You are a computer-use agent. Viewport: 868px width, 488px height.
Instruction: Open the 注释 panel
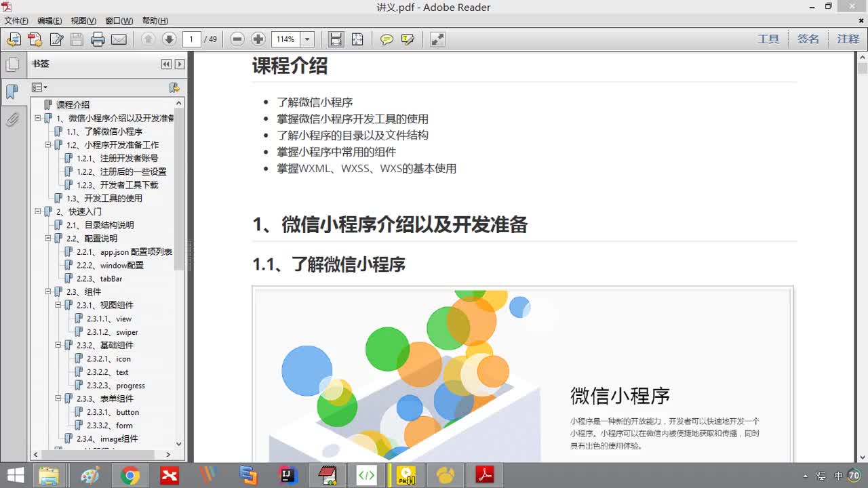848,39
